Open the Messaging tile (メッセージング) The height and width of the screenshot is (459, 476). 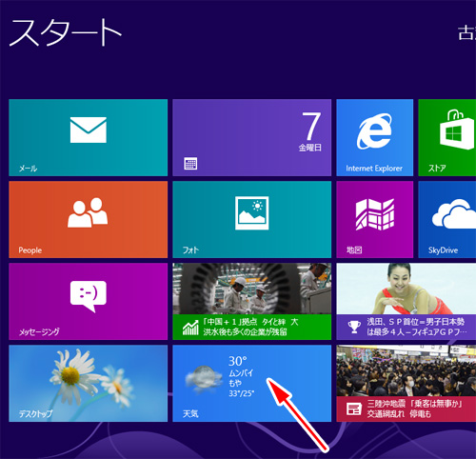point(89,301)
